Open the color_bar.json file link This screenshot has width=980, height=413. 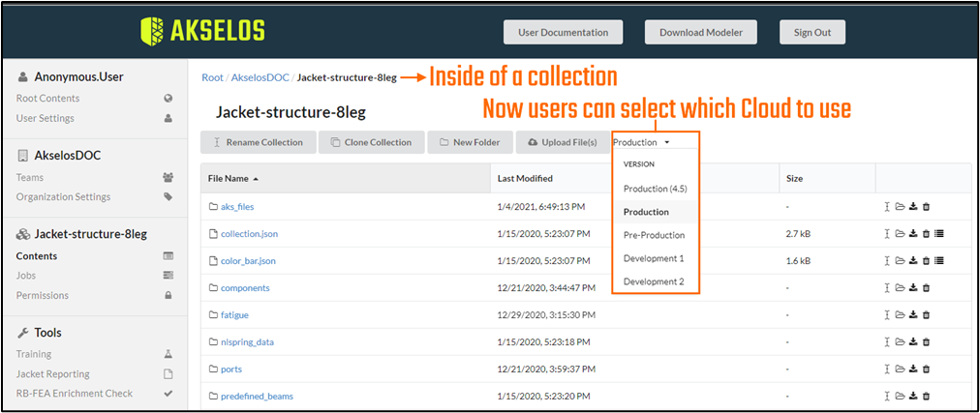[x=248, y=261]
